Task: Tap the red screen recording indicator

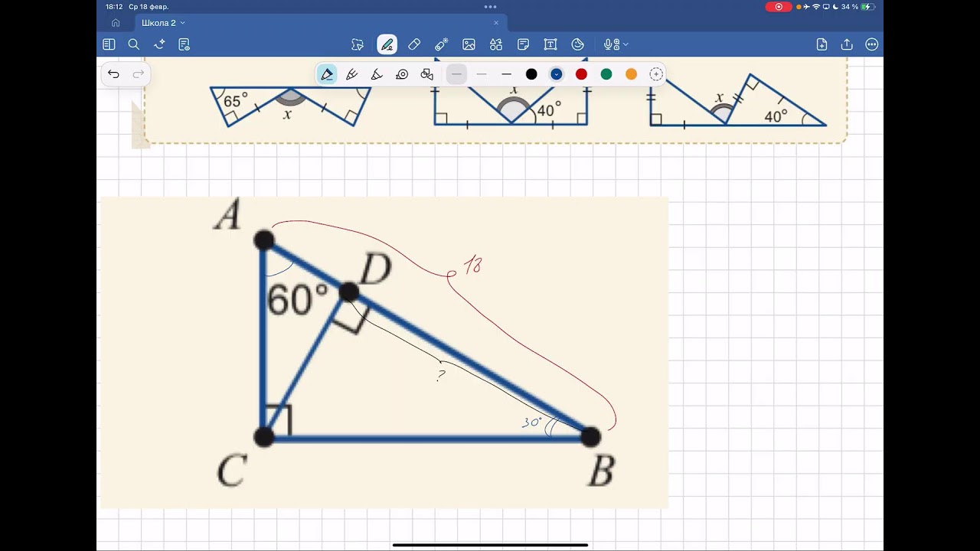Action: coord(779,7)
